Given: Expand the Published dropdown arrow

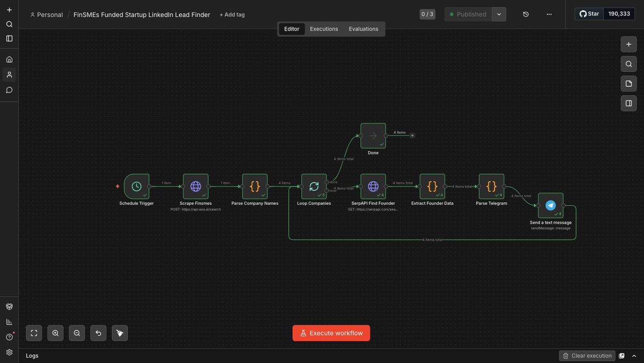Looking at the screenshot, I should coord(499,14).
